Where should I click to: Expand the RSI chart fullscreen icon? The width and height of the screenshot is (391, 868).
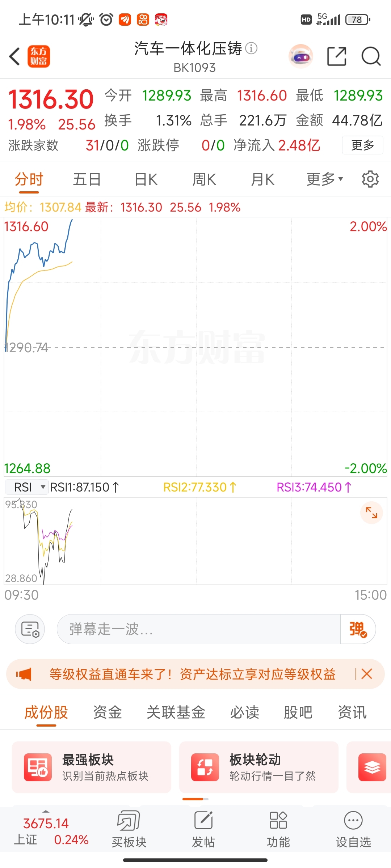point(371,512)
